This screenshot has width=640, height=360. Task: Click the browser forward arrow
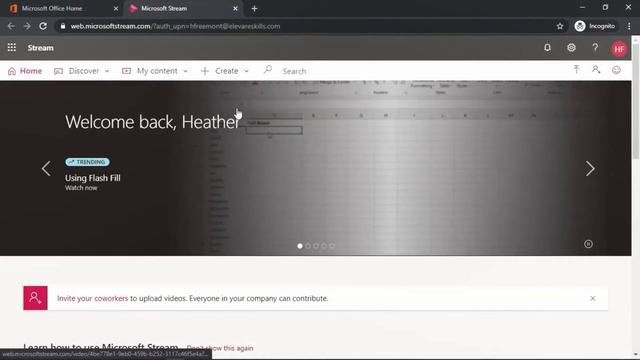pyautogui.click(x=27, y=26)
